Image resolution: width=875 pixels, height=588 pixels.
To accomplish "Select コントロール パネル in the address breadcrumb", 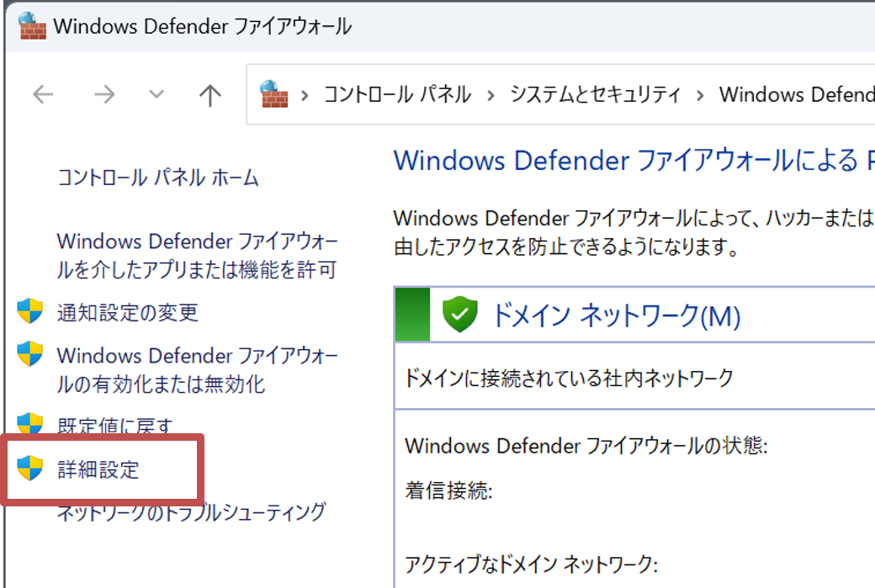I will click(397, 94).
